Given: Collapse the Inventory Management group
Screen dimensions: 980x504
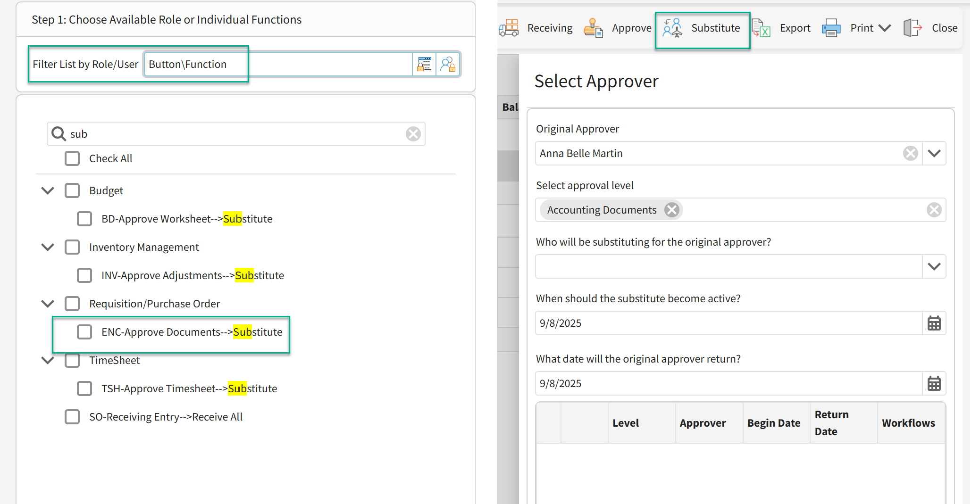Looking at the screenshot, I should pyautogui.click(x=48, y=247).
